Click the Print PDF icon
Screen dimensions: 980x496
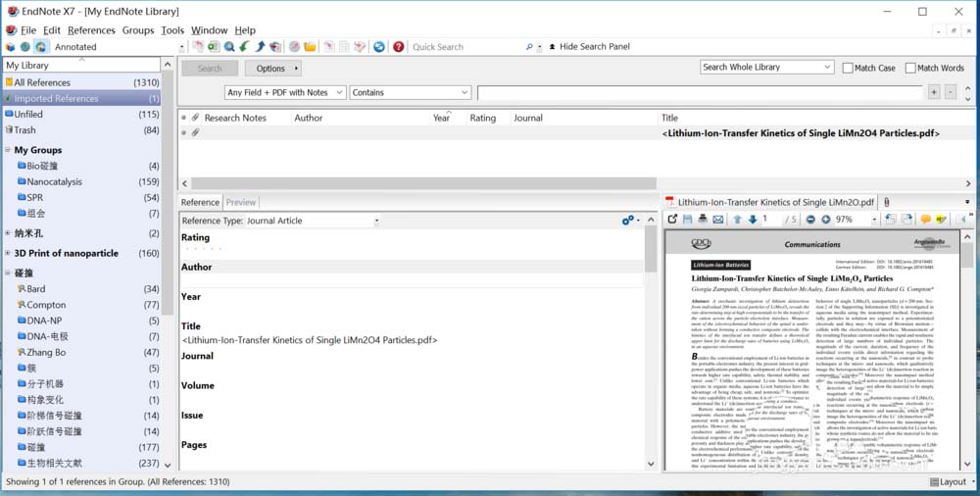703,220
